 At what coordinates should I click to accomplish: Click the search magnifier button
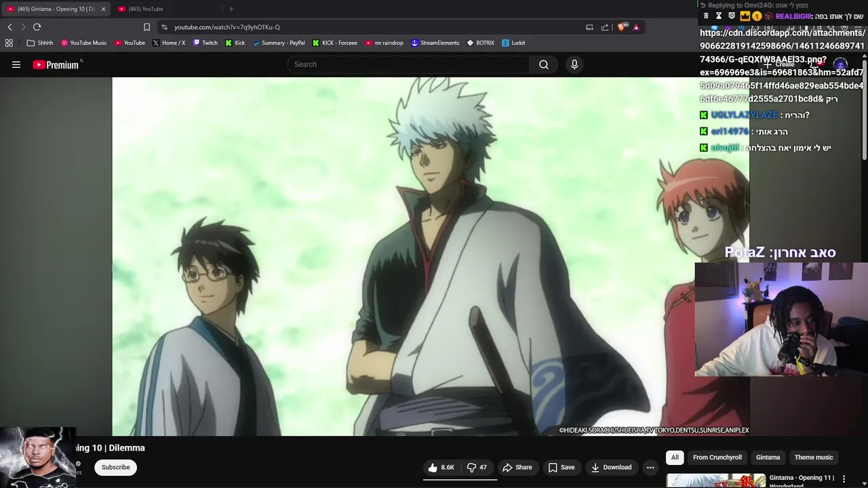[544, 64]
